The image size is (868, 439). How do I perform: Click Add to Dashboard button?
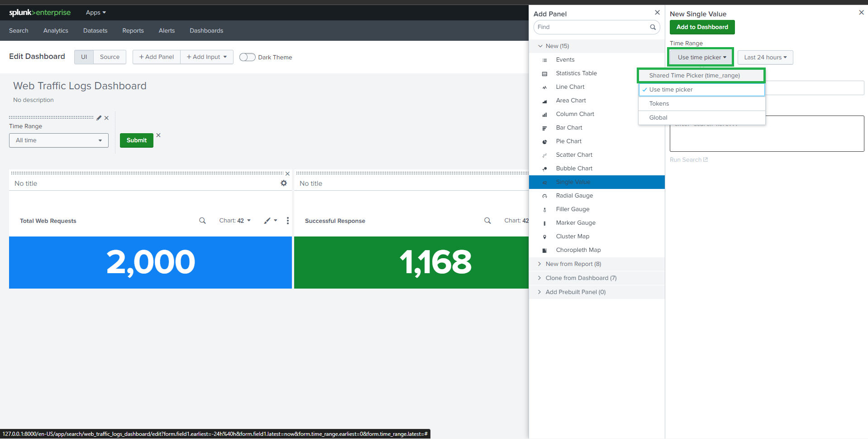(x=702, y=27)
